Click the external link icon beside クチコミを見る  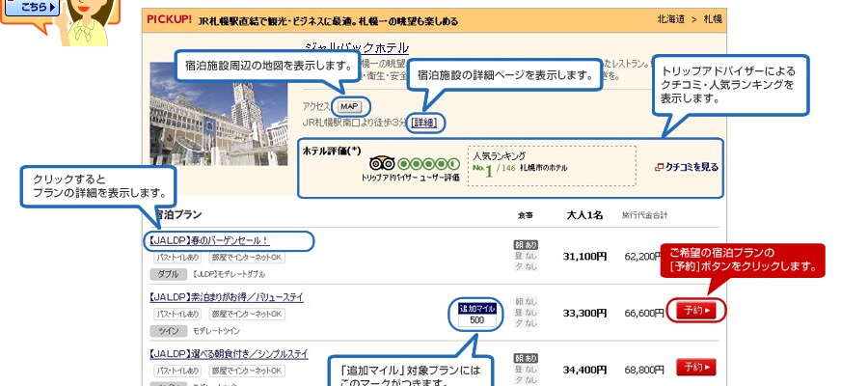click(659, 167)
